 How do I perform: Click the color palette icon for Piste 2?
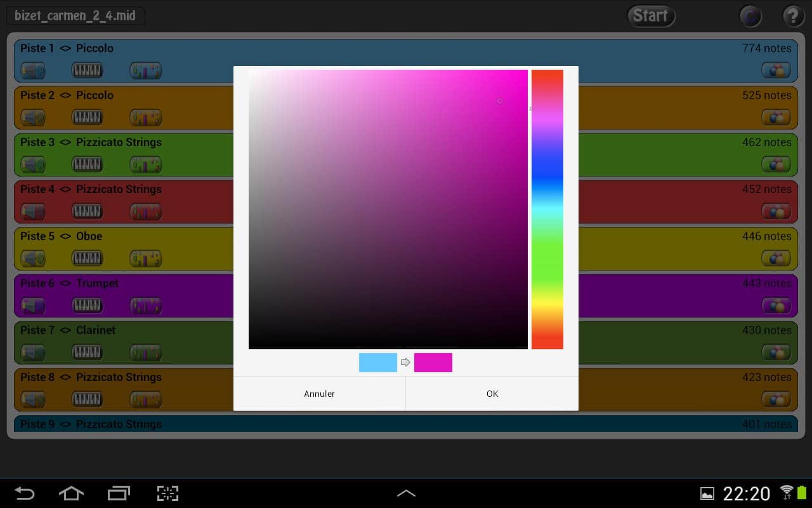click(775, 117)
